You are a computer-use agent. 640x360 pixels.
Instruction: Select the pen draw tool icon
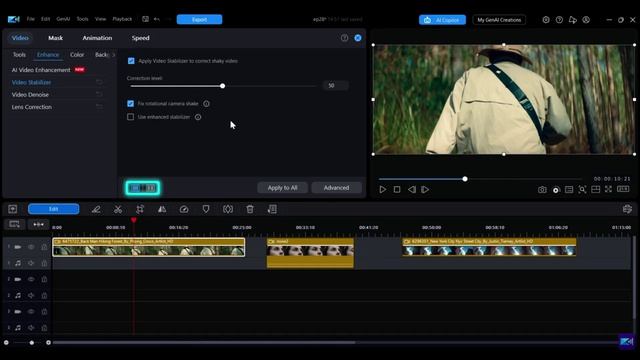96,209
